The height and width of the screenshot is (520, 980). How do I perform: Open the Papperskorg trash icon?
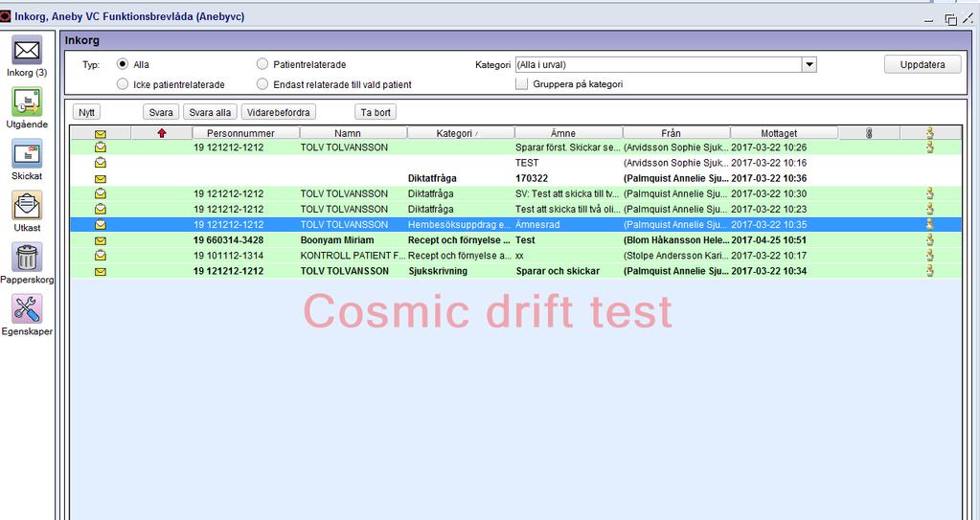(27, 258)
